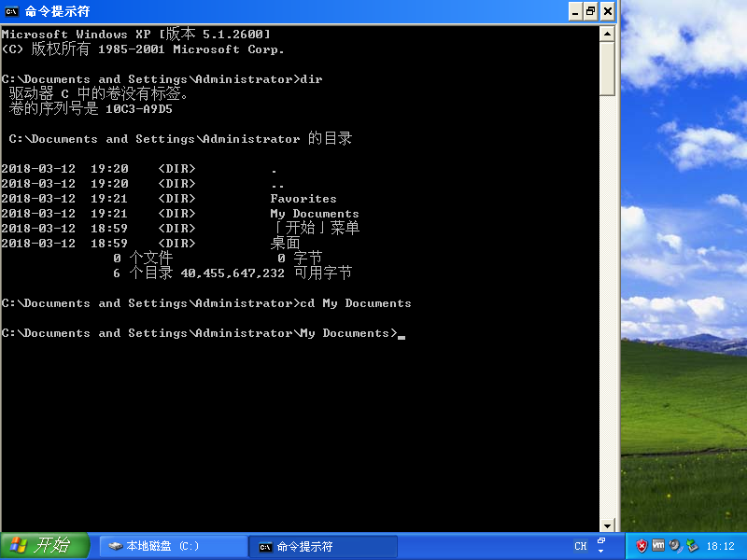Click the drive icon on 本地磁盘 taskbar button
Image resolution: width=747 pixels, height=560 pixels.
click(x=115, y=546)
